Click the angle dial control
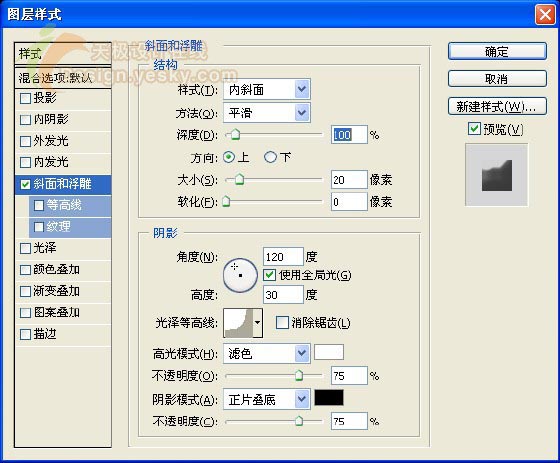 click(x=240, y=275)
